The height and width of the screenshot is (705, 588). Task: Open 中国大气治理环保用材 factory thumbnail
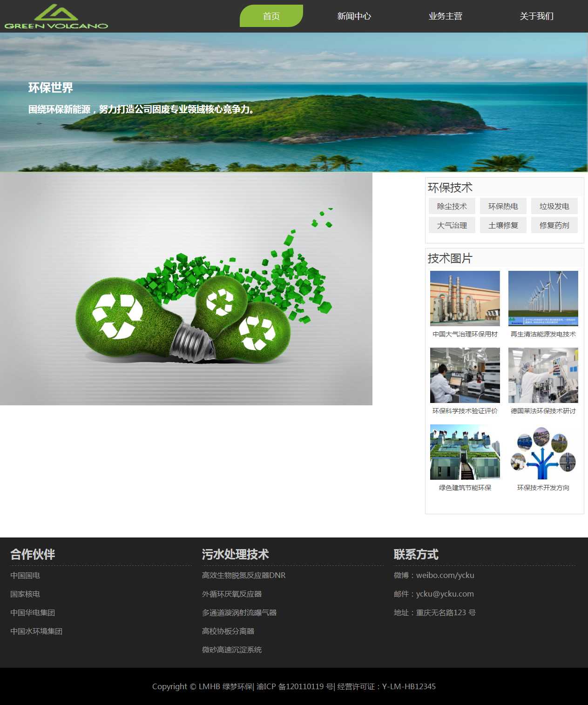[x=465, y=298]
